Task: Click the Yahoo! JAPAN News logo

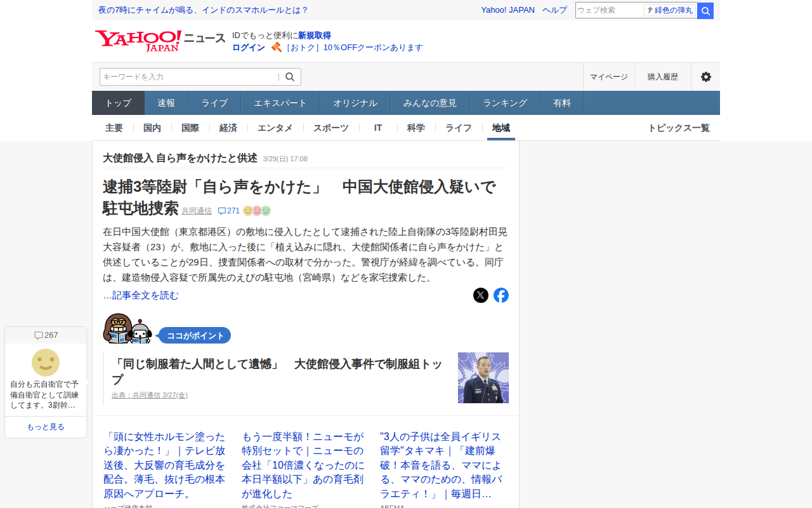Action: (x=160, y=41)
